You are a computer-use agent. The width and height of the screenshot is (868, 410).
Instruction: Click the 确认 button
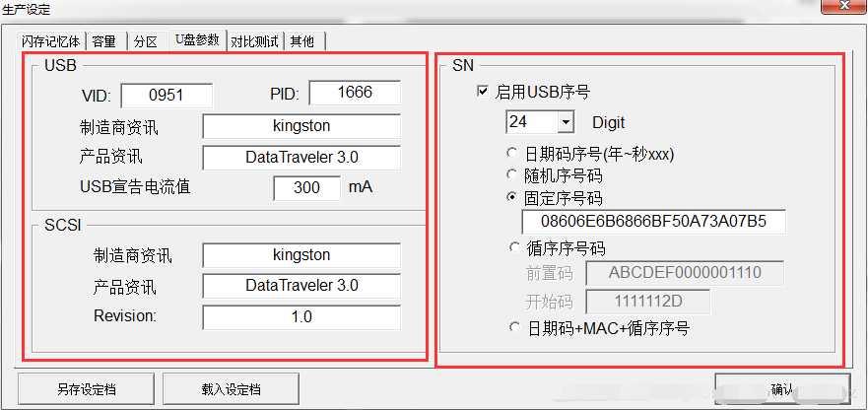click(782, 390)
